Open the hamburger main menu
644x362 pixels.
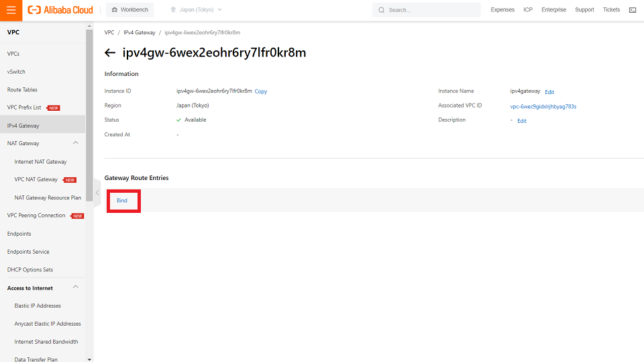coord(10,10)
